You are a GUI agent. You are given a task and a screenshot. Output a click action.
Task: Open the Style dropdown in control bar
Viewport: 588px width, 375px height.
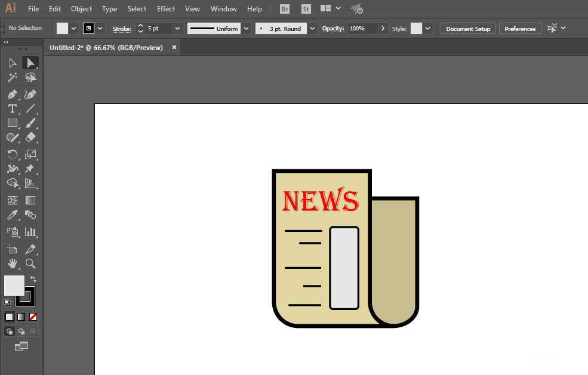[427, 28]
